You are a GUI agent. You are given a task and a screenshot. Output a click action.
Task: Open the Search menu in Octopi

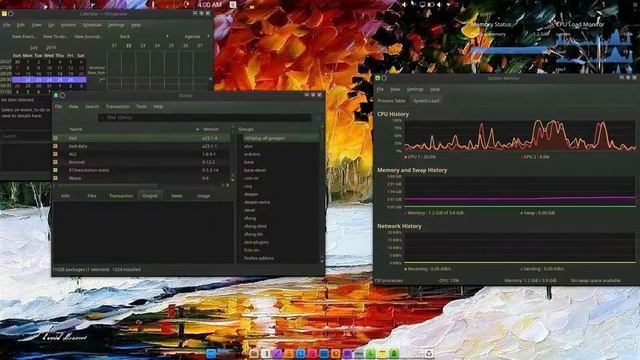[x=92, y=107]
